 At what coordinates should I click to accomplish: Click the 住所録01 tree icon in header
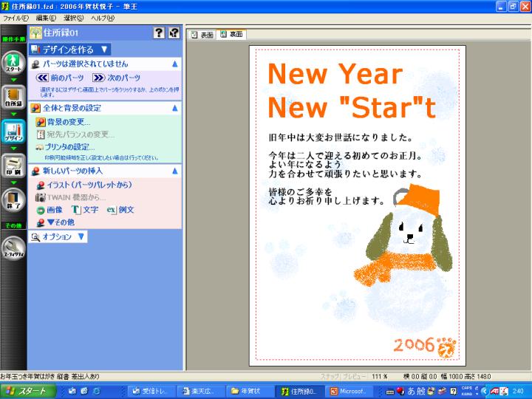(35, 33)
